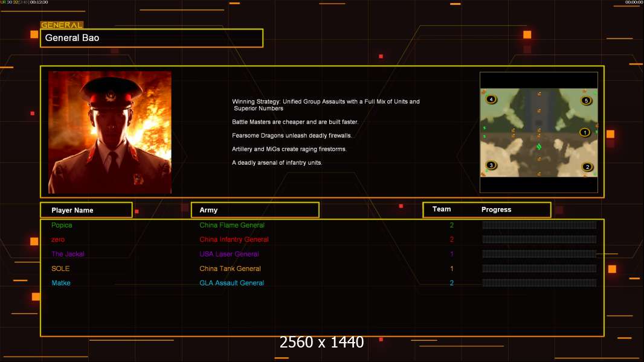Click Popica's team number 2
This screenshot has width=644, height=362.
[x=452, y=225]
